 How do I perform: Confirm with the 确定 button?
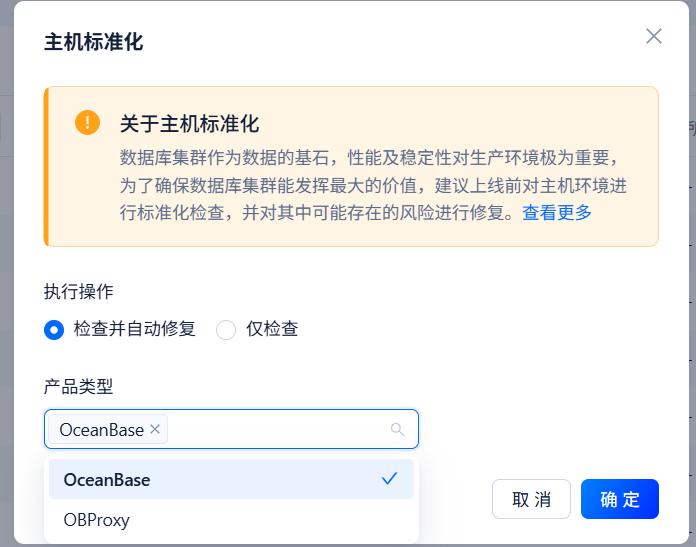[620, 499]
